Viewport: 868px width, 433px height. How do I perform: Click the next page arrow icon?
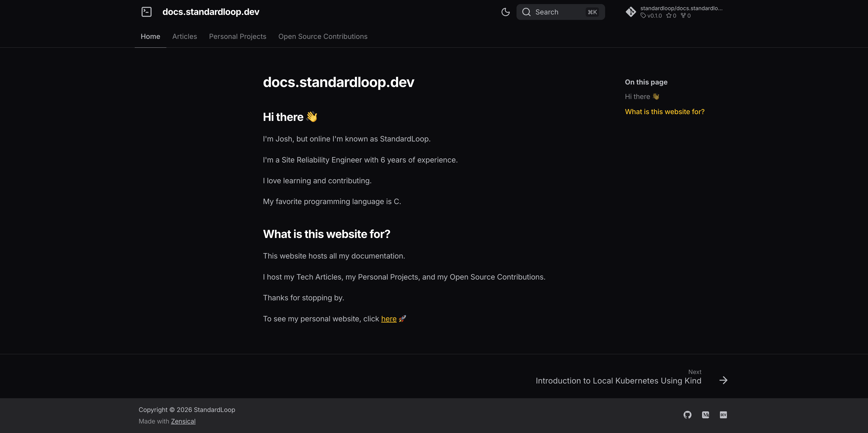point(723,380)
